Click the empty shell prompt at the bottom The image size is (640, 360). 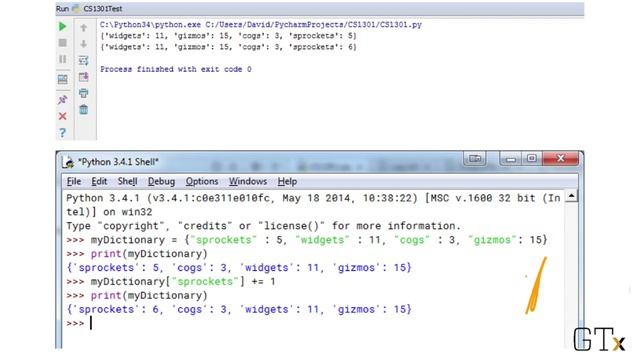[79, 323]
